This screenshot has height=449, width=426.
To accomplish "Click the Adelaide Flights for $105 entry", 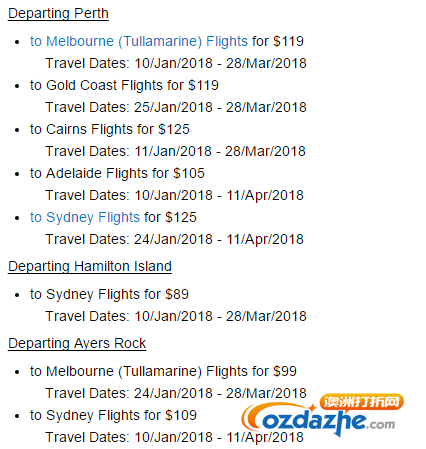I will click(117, 174).
